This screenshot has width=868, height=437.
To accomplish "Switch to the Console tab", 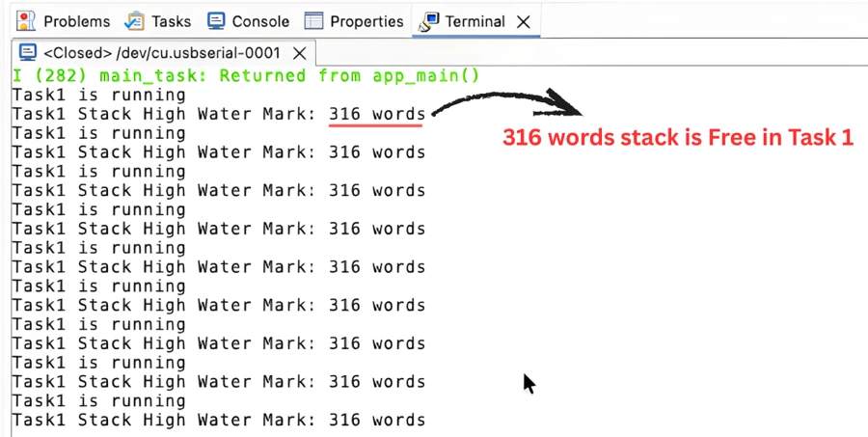I will tap(260, 20).
